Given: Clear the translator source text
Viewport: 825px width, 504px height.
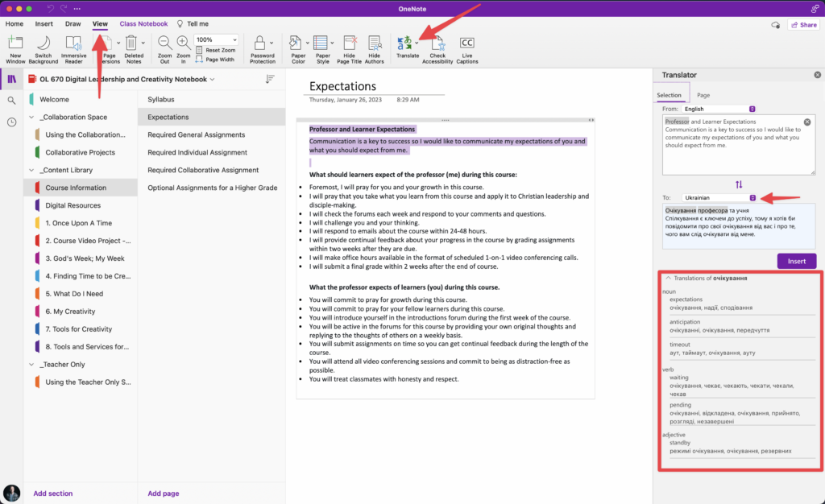Looking at the screenshot, I should [x=807, y=122].
